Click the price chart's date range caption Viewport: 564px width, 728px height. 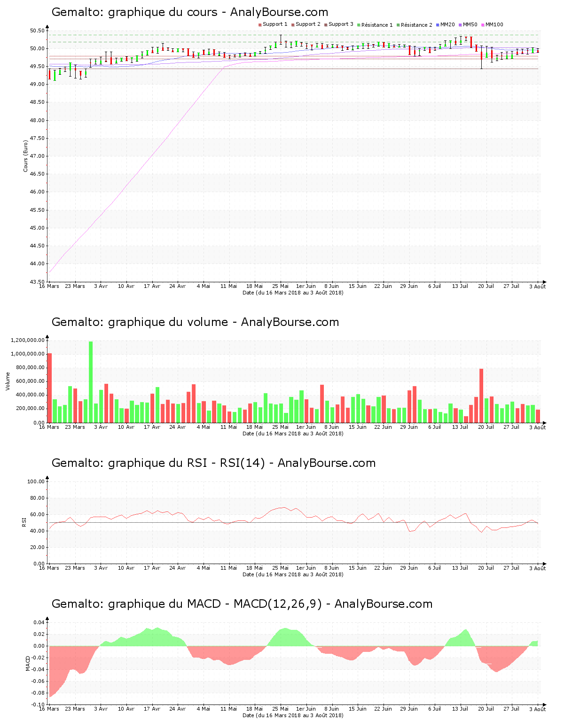click(x=293, y=293)
